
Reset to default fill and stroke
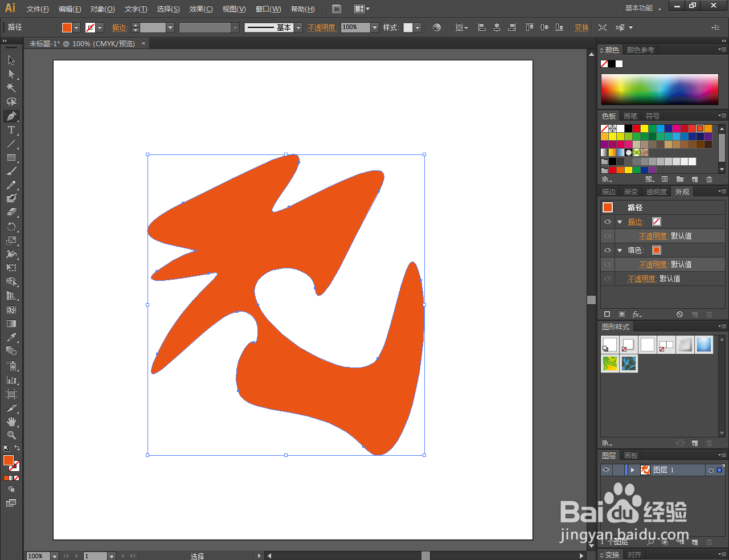(x=6, y=448)
